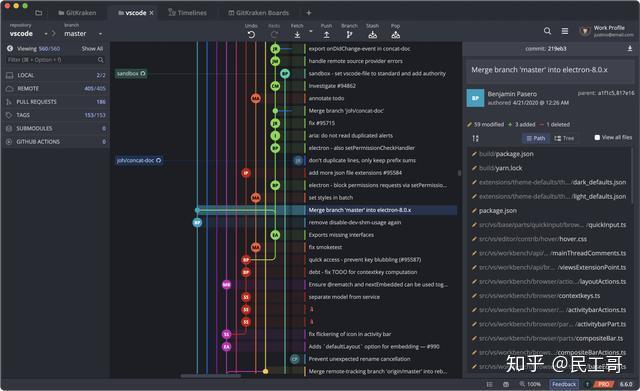Click the 100% zoom control in the status bar

tap(530, 384)
